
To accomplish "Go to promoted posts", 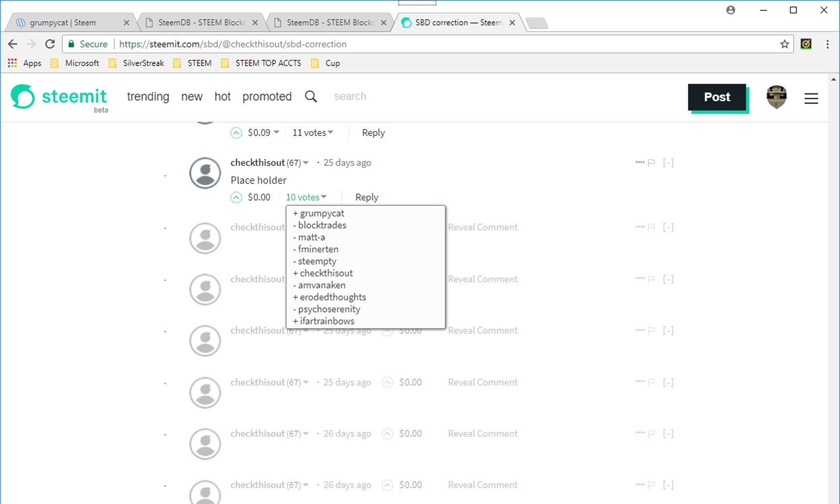I will [x=267, y=97].
